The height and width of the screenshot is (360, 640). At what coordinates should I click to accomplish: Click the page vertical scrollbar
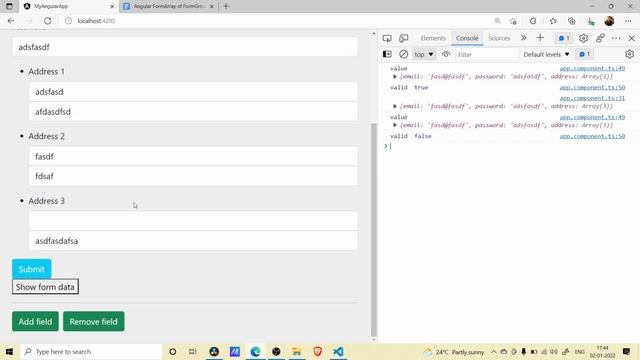[373, 229]
